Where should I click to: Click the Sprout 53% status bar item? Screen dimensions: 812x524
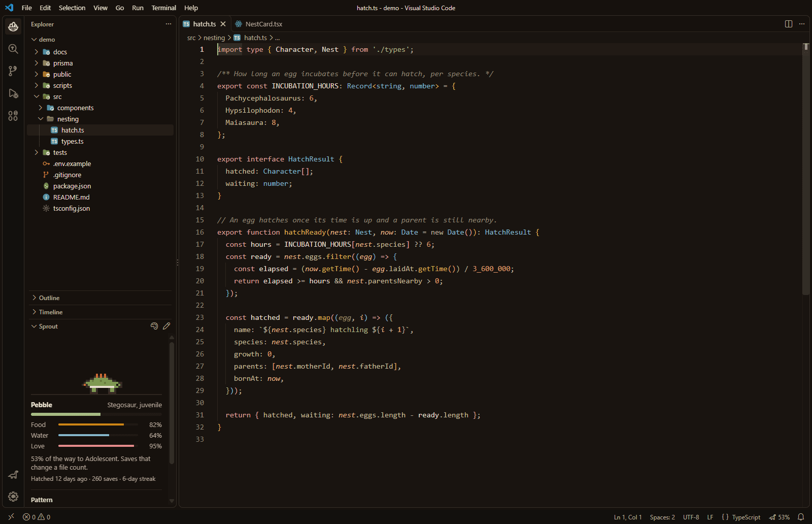coord(780,517)
